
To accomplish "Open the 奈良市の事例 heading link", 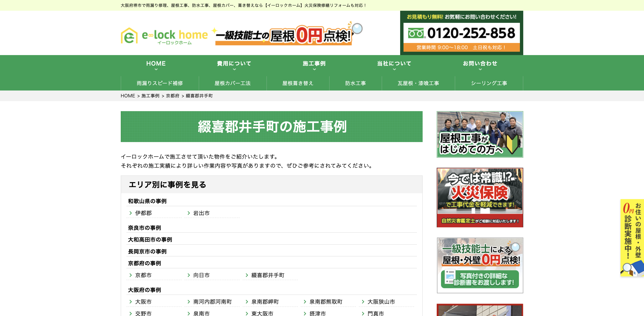I will tap(145, 228).
